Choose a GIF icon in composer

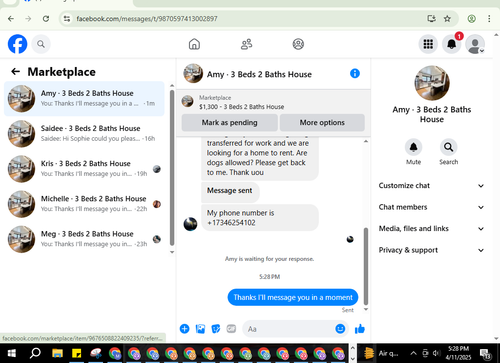click(231, 329)
